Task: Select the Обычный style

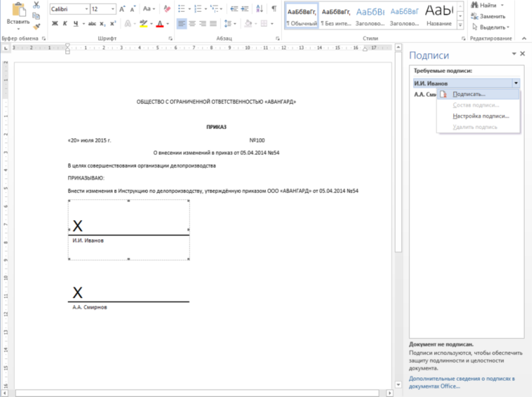Action: [302, 16]
